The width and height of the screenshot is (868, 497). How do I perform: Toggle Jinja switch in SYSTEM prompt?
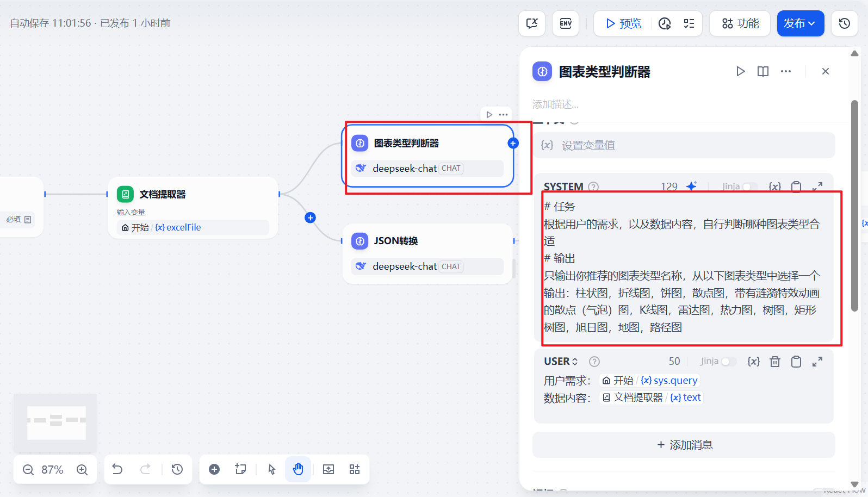tap(750, 187)
